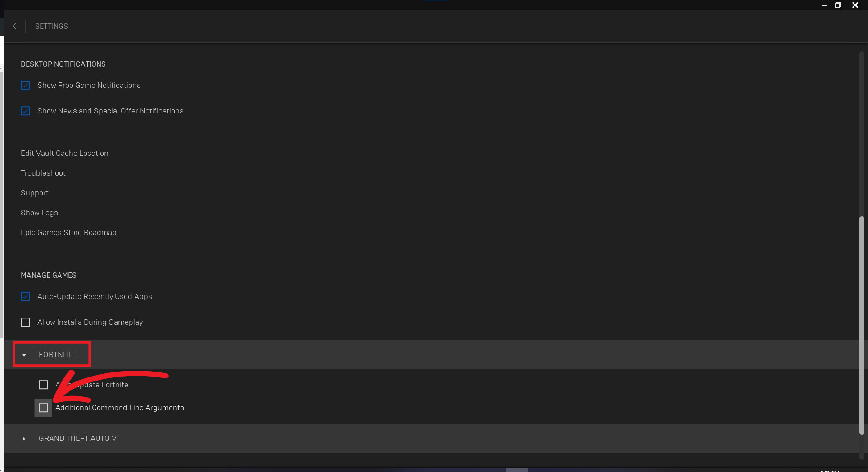The image size is (868, 472).
Task: Open the Support link
Action: pos(35,193)
